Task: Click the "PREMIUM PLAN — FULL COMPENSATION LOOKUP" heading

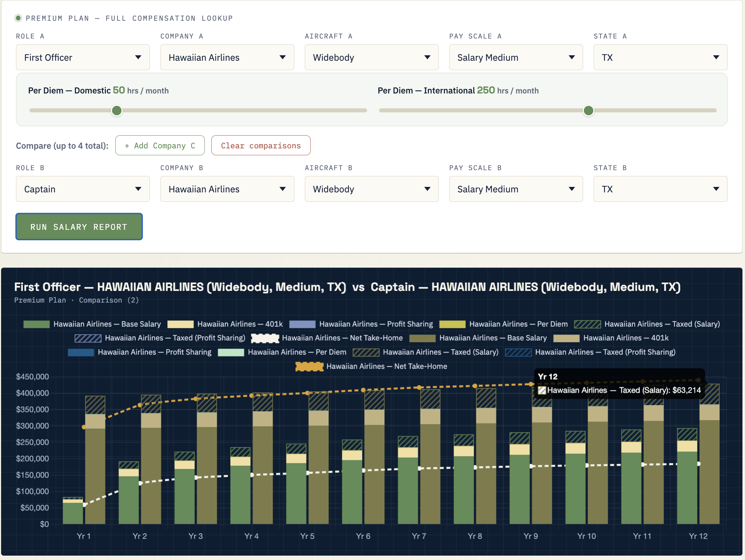Action: [129, 18]
